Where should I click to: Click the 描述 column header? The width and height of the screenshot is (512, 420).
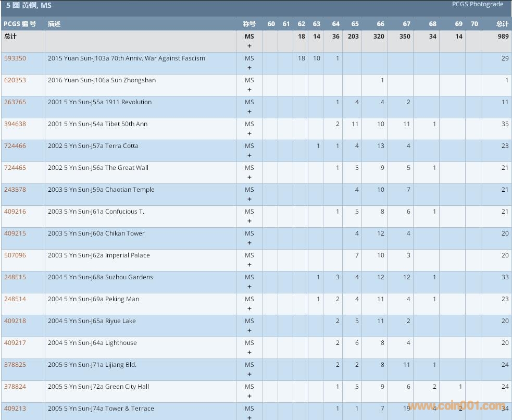click(54, 24)
